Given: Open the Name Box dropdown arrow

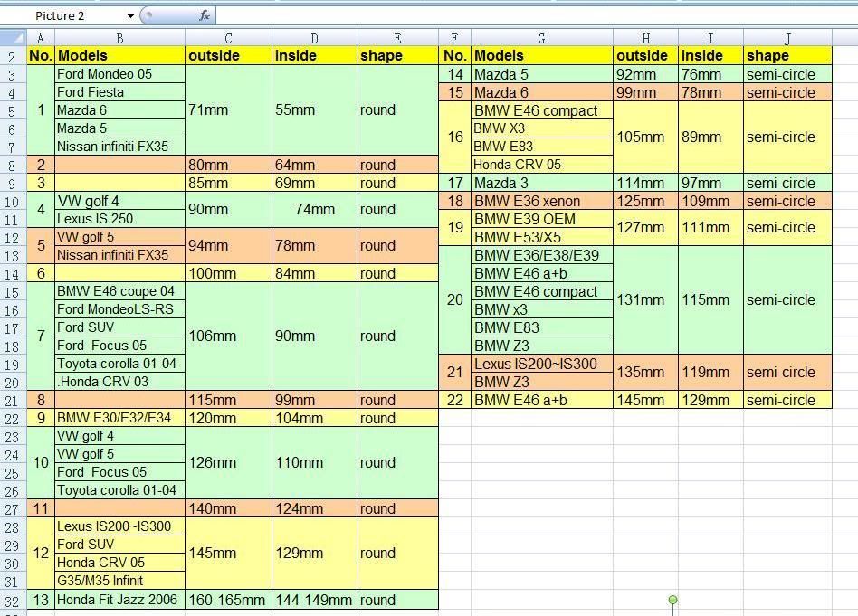Looking at the screenshot, I should click(x=130, y=16).
